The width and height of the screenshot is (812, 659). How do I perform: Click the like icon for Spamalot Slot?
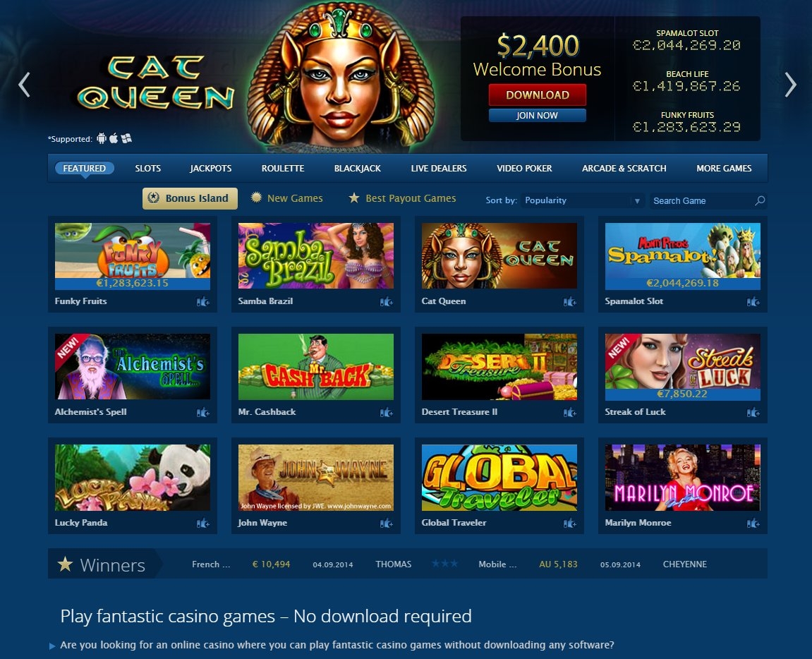tap(753, 302)
